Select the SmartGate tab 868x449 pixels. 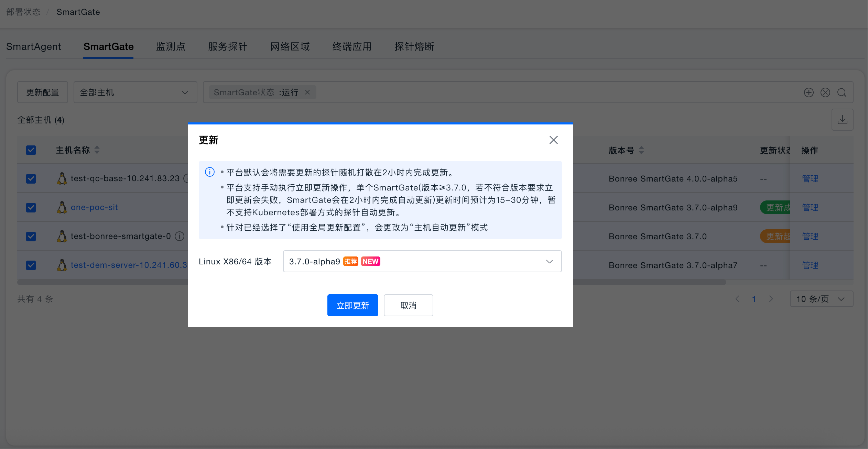pos(108,46)
